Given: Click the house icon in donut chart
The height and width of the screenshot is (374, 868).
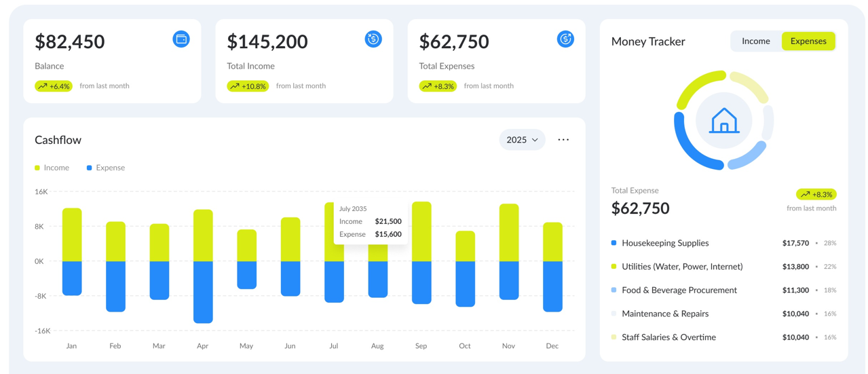Looking at the screenshot, I should 723,121.
